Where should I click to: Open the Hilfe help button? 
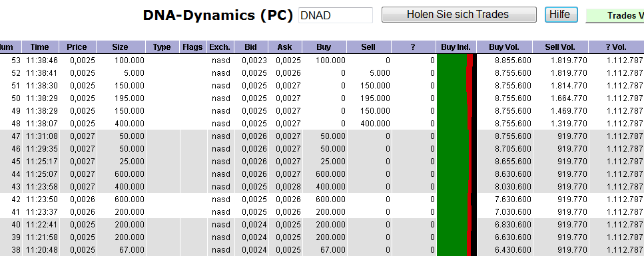pyautogui.click(x=561, y=15)
